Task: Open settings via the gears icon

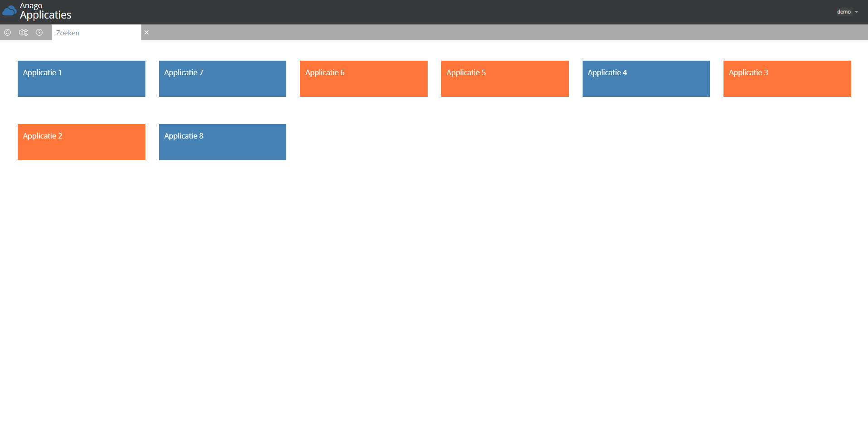Action: (x=23, y=33)
